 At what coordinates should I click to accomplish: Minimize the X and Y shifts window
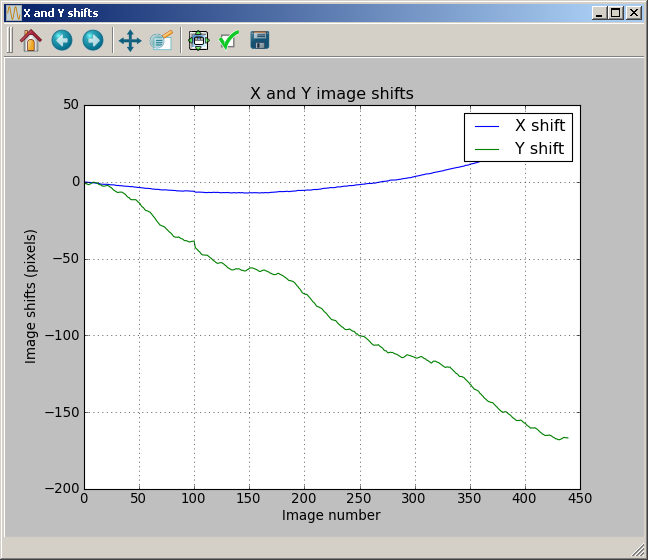600,13
